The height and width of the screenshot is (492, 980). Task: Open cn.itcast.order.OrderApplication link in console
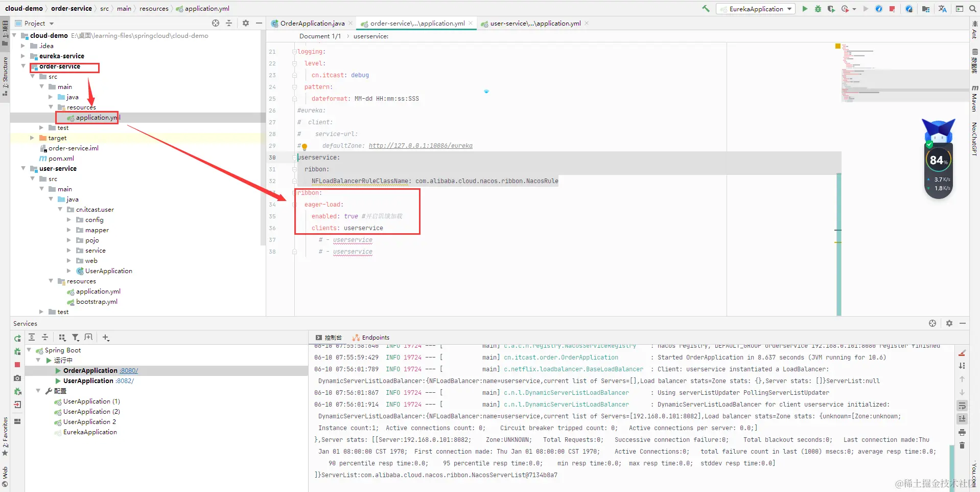click(x=561, y=357)
